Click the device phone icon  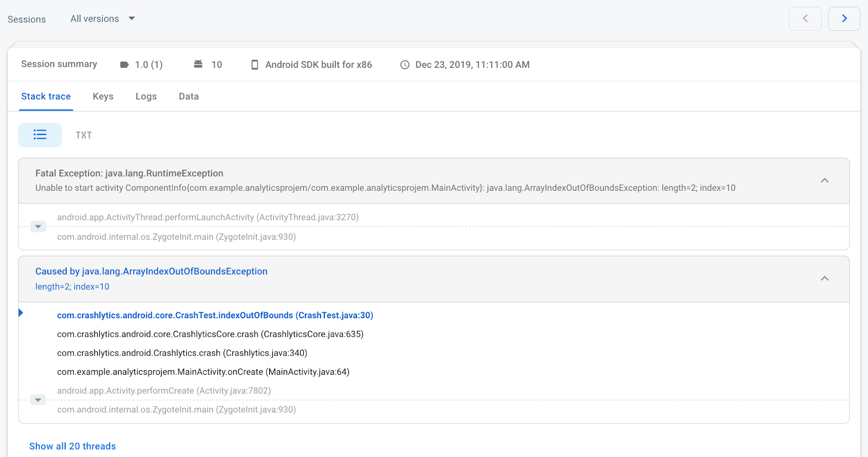point(254,65)
